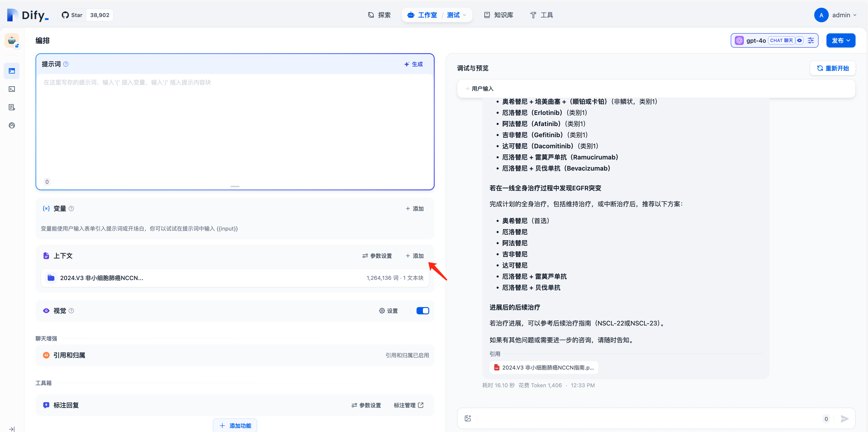Select the 2024.V3 非小细胞肺癌NCCN dataset row
The width and height of the screenshot is (868, 432).
[235, 278]
